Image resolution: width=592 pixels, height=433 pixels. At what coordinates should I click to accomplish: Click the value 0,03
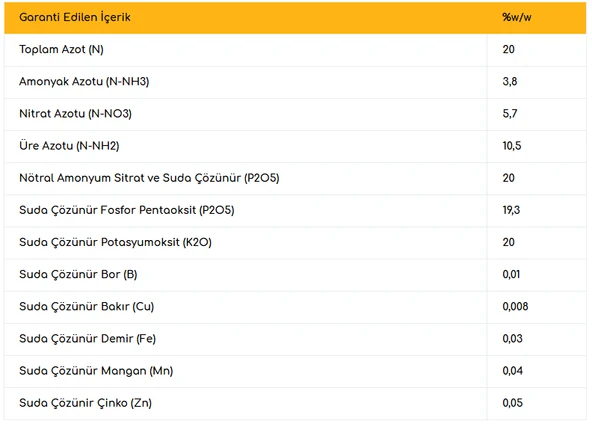[x=512, y=338]
